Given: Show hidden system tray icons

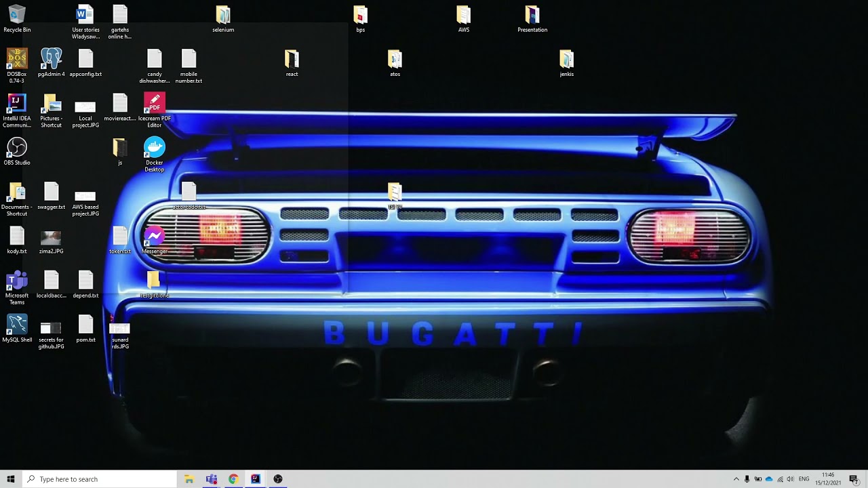Looking at the screenshot, I should (x=736, y=479).
